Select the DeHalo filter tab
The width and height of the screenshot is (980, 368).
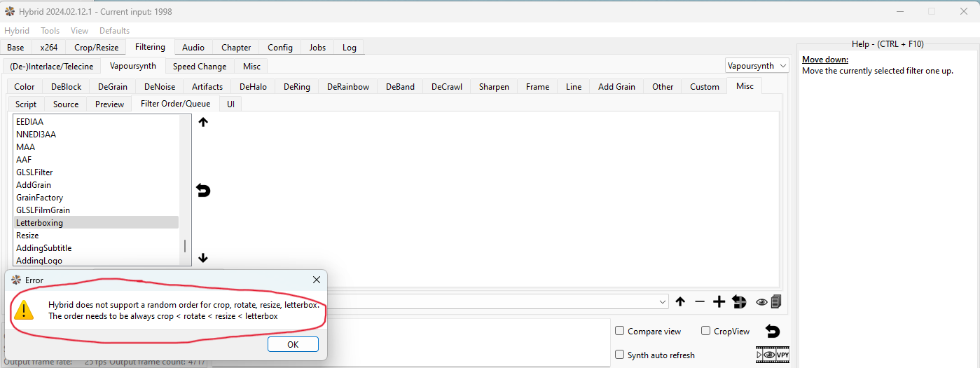253,87
